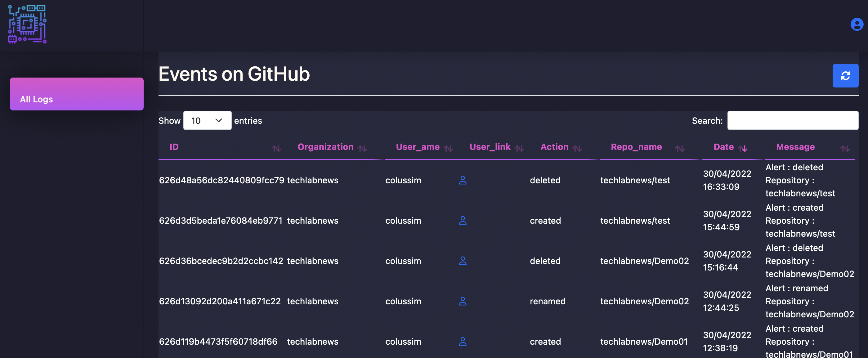Viewport: 868px width, 358px height.
Task: Open user link for created Demo01 row
Action: 462,342
